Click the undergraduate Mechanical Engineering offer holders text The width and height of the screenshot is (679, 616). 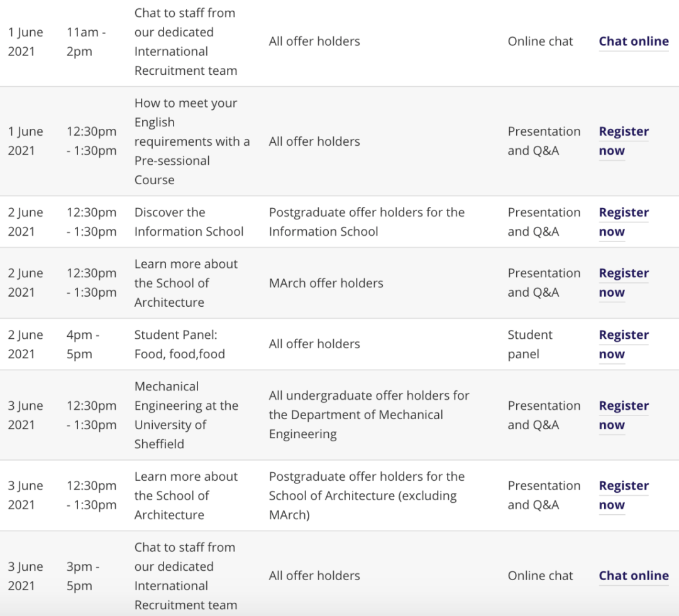coord(368,415)
